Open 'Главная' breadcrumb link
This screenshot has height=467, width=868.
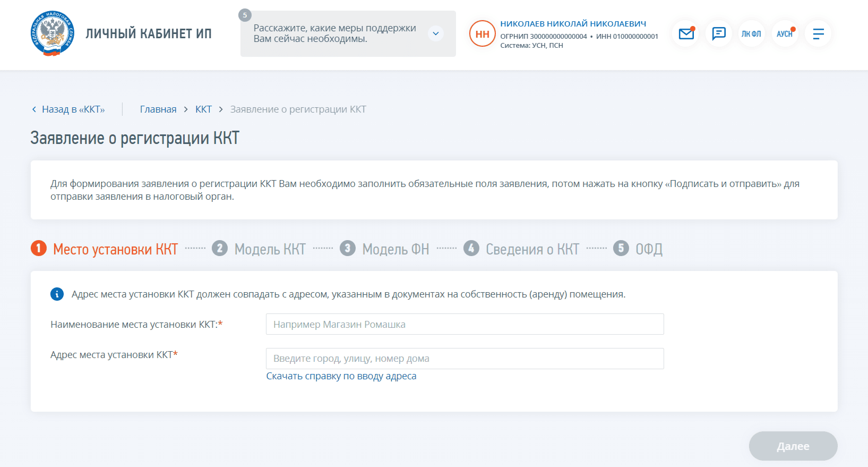158,109
